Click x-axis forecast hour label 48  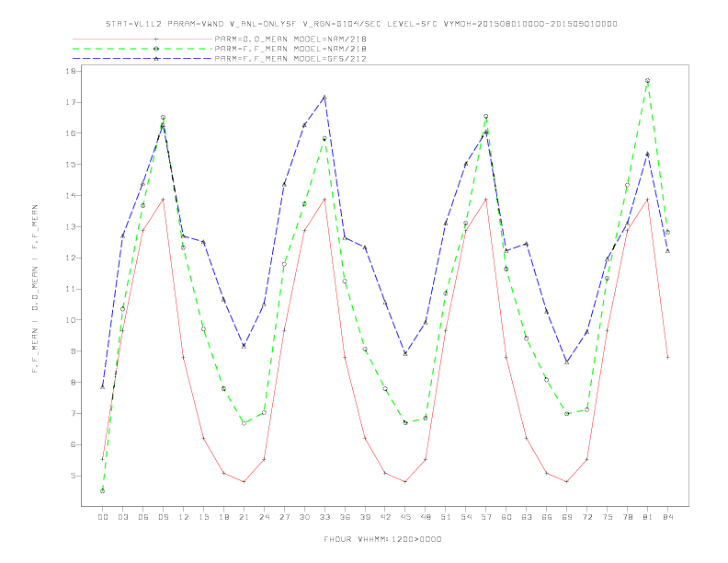pos(426,517)
